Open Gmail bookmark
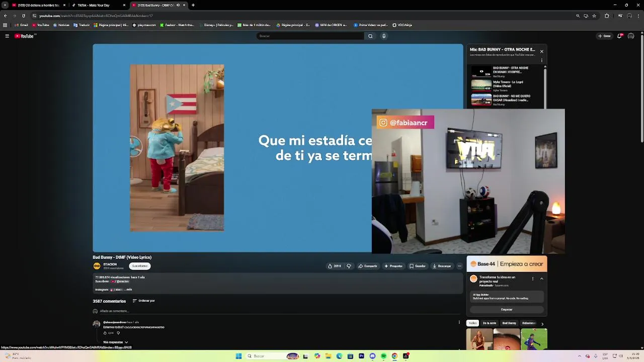This screenshot has height=362, width=644. (21, 25)
